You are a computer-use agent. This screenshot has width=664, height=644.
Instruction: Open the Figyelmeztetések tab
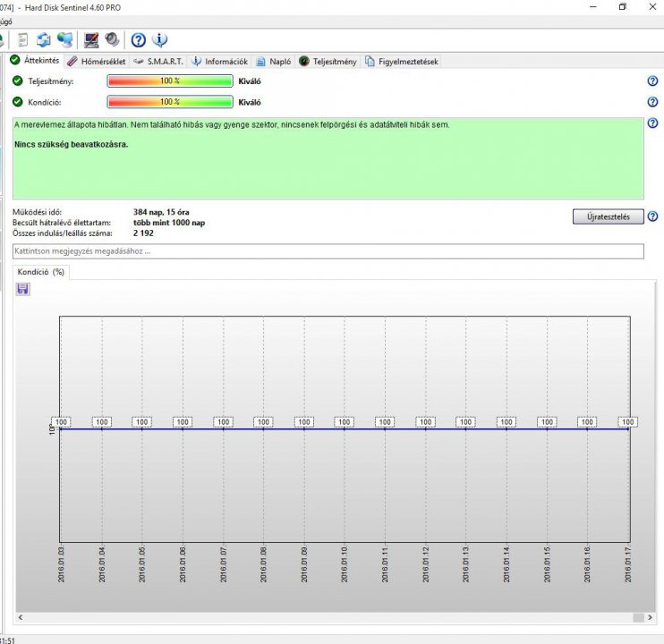click(402, 62)
